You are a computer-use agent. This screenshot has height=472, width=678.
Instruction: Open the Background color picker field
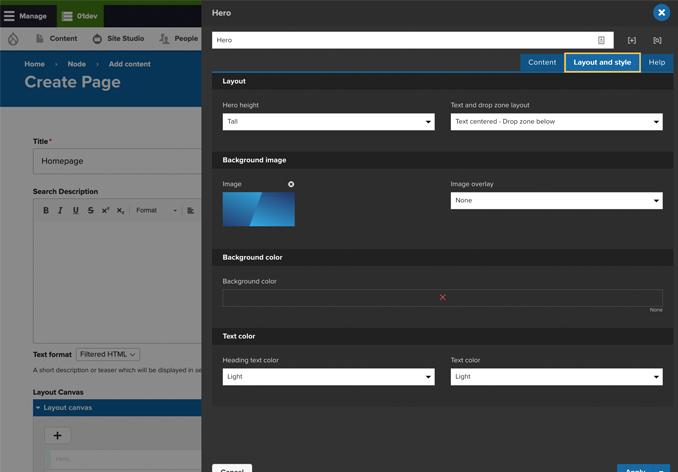[442, 297]
